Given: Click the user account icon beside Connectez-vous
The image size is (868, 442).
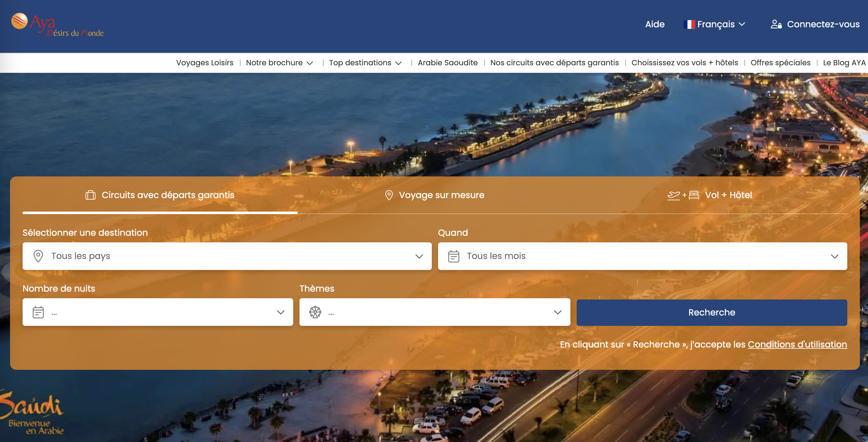Looking at the screenshot, I should click(x=776, y=24).
